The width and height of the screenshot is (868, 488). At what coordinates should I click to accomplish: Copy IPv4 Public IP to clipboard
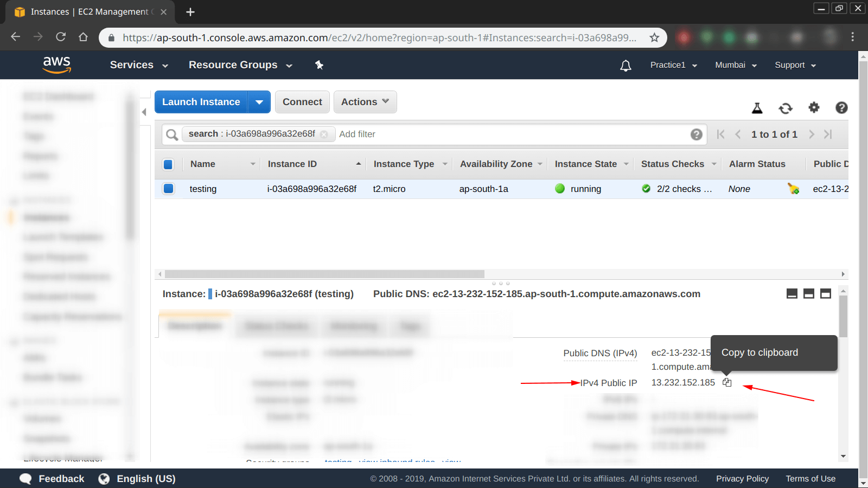[727, 382]
